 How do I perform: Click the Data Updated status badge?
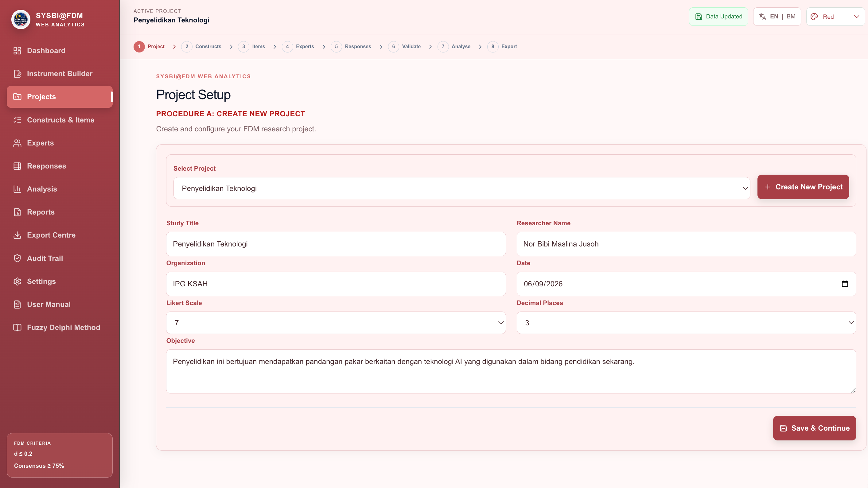(718, 17)
